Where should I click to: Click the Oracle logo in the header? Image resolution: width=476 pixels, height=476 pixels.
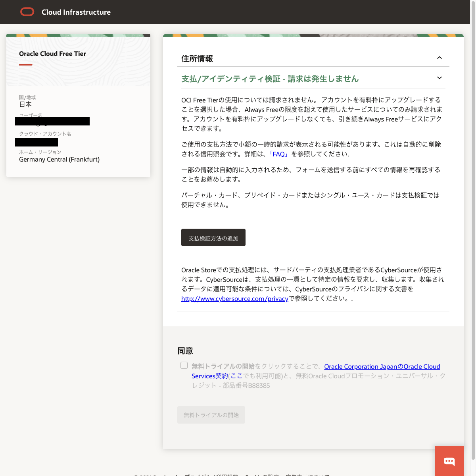tap(27, 12)
